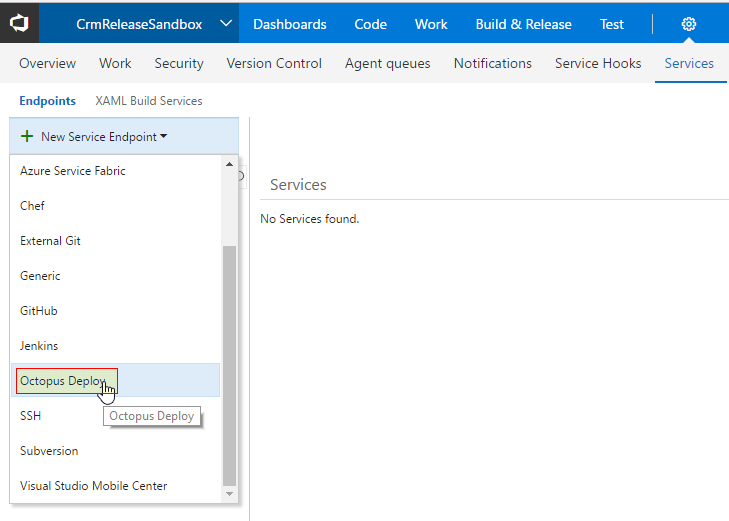Choose SSH endpoint type

click(x=115, y=415)
